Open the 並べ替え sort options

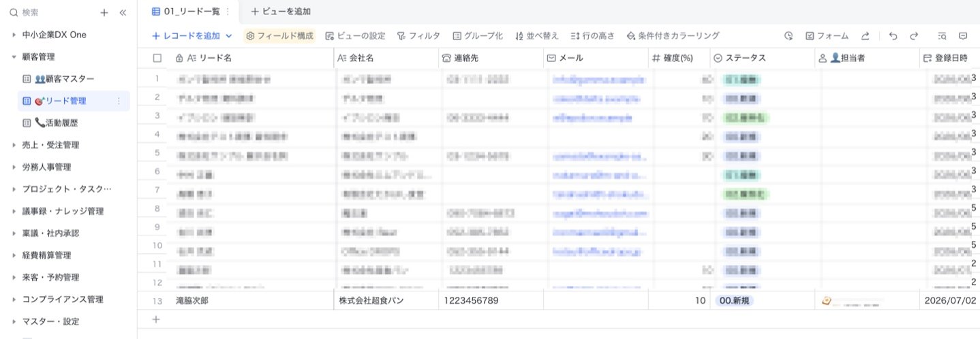[537, 35]
